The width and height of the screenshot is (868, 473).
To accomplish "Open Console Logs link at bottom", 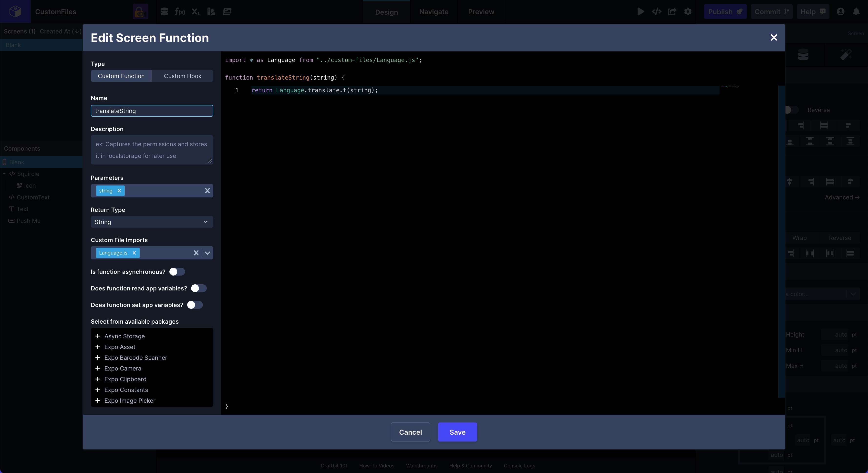I will pyautogui.click(x=519, y=466).
